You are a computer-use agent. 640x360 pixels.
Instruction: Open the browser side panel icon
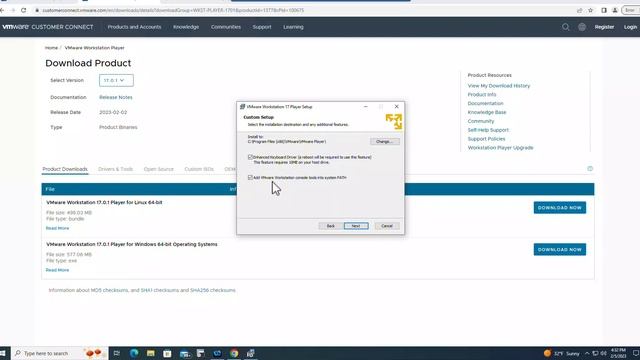[x=604, y=10]
